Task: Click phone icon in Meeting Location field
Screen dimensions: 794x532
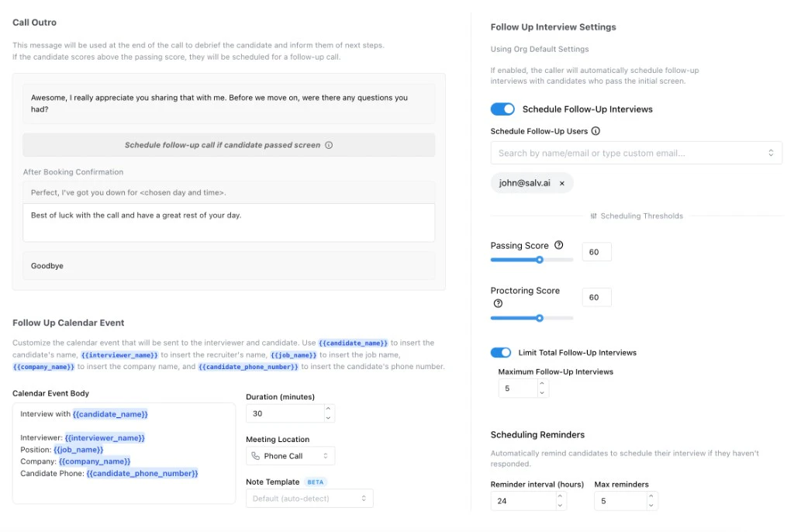Action: (256, 456)
